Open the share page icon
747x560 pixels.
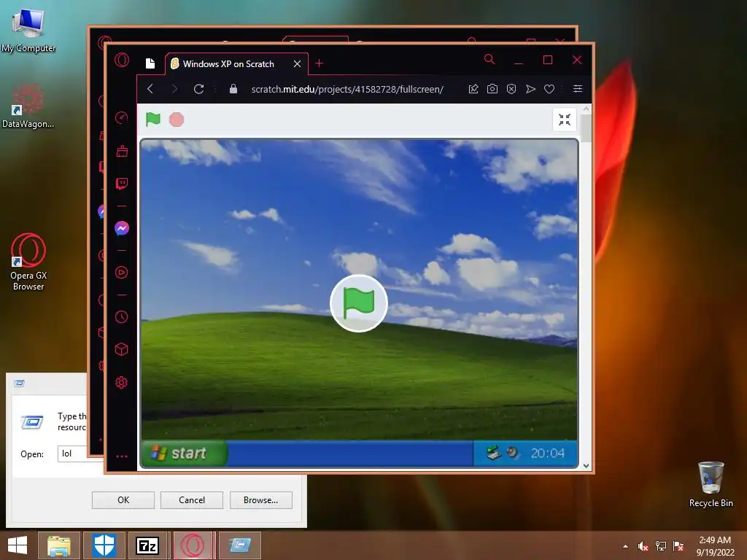pyautogui.click(x=473, y=89)
